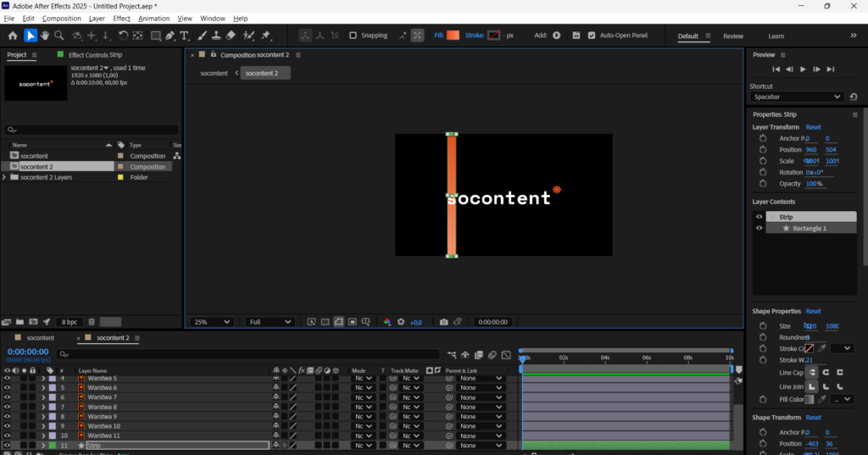Click the socontent breadcrumb in viewer
Viewport: 868px width, 455px height.
pyautogui.click(x=214, y=73)
